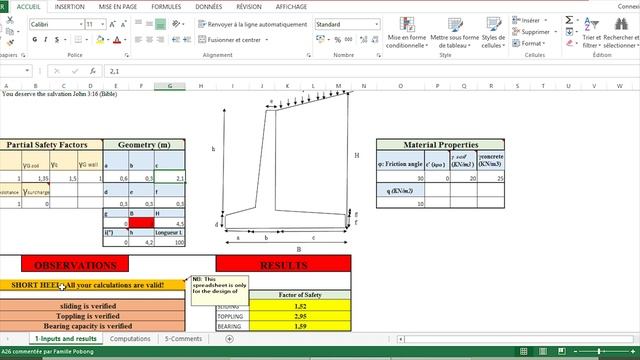Screen dimensions: 640x360
Task: Switch to the Computations sheet tab
Action: (x=130, y=339)
